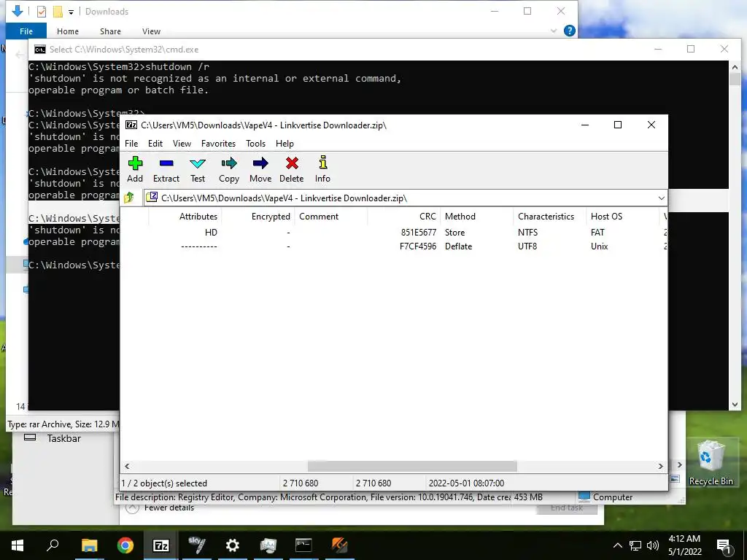
Task: Click the Store method cell
Action: (x=454, y=233)
